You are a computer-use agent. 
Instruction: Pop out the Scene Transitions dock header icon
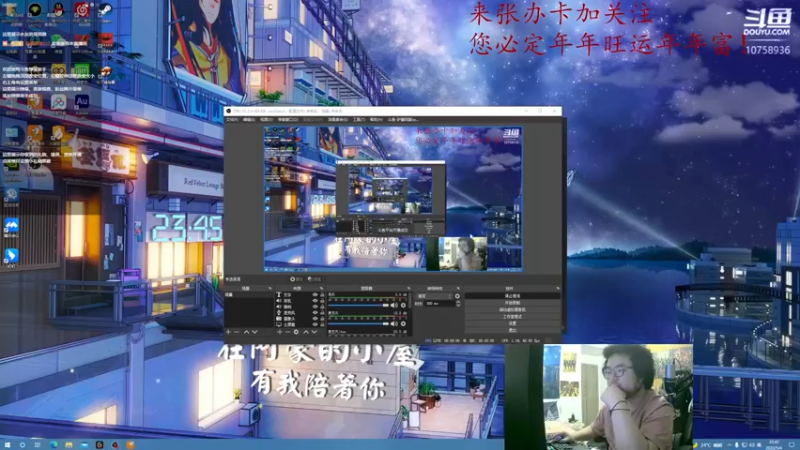(x=458, y=288)
